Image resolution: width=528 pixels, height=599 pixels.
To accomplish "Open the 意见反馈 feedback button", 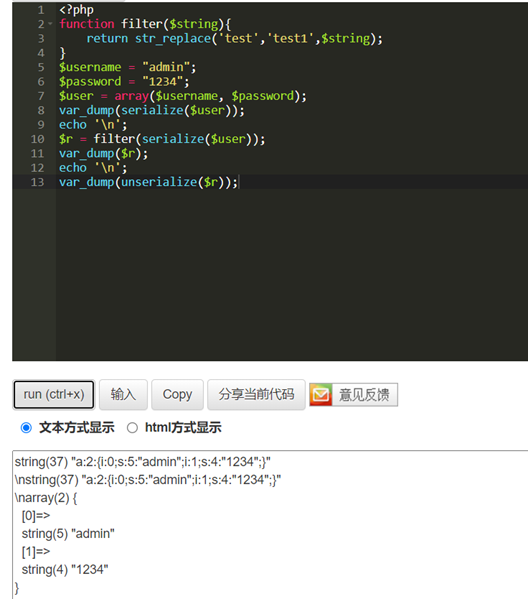I will 353,395.
